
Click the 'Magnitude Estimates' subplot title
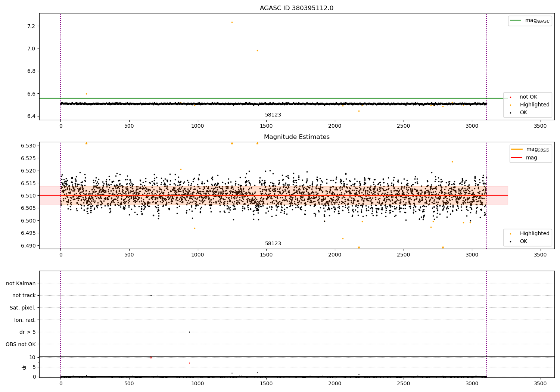coord(296,137)
